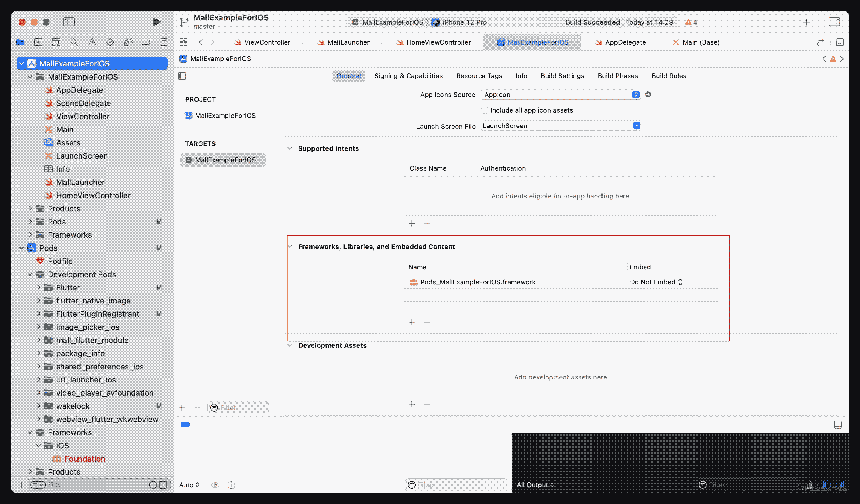Collapse the Development Assets section
The image size is (860, 504).
point(290,345)
